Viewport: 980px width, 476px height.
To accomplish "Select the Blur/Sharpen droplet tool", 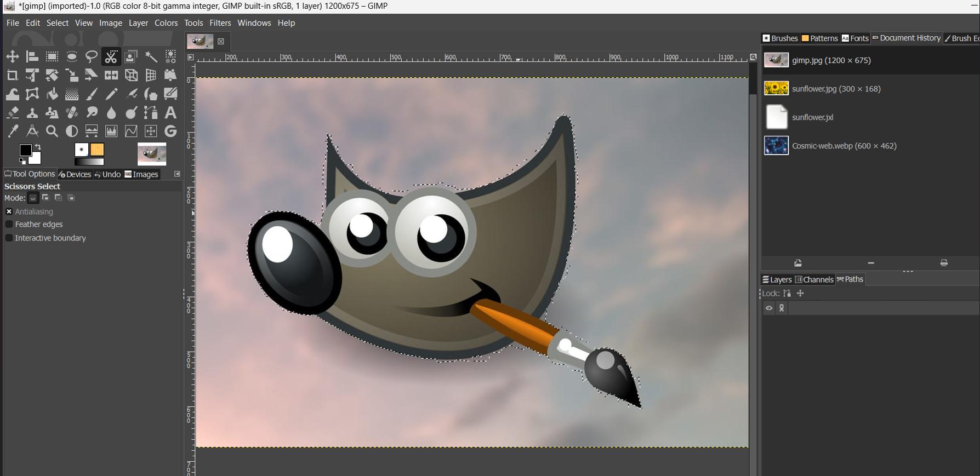I will click(111, 112).
